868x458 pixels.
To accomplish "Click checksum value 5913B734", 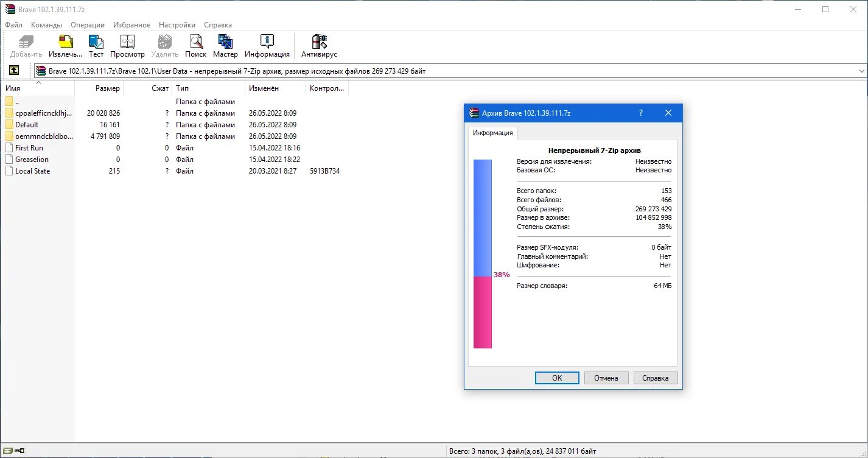I will [325, 171].
